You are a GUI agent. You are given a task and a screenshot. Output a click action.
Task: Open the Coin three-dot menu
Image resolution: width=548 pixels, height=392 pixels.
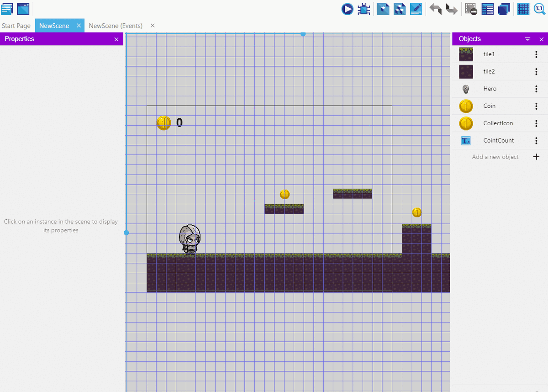pos(537,106)
